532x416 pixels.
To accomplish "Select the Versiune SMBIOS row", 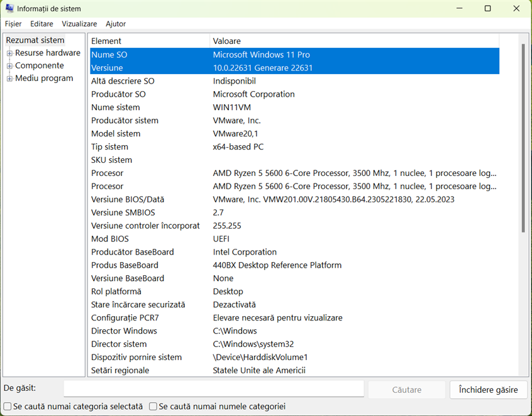I will click(294, 212).
